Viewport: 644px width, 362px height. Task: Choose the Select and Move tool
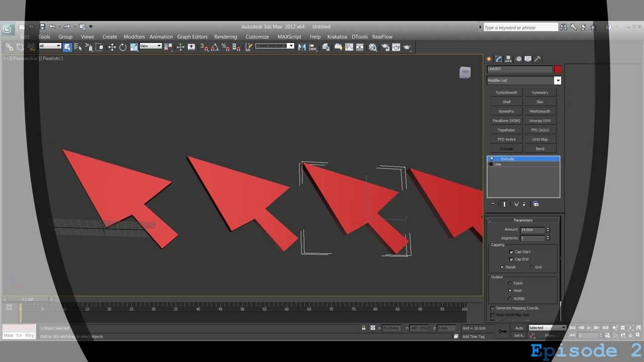tap(112, 47)
